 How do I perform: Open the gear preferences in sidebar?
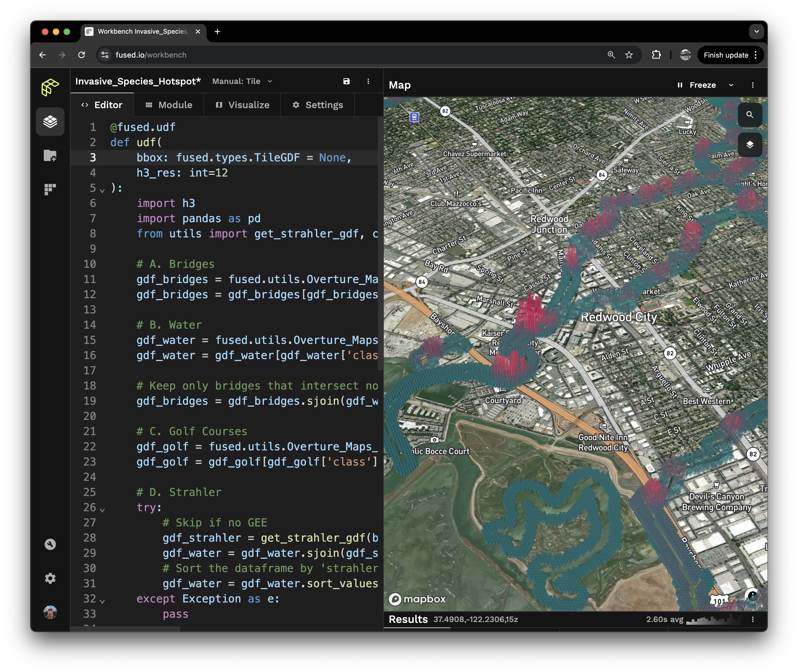(50, 578)
